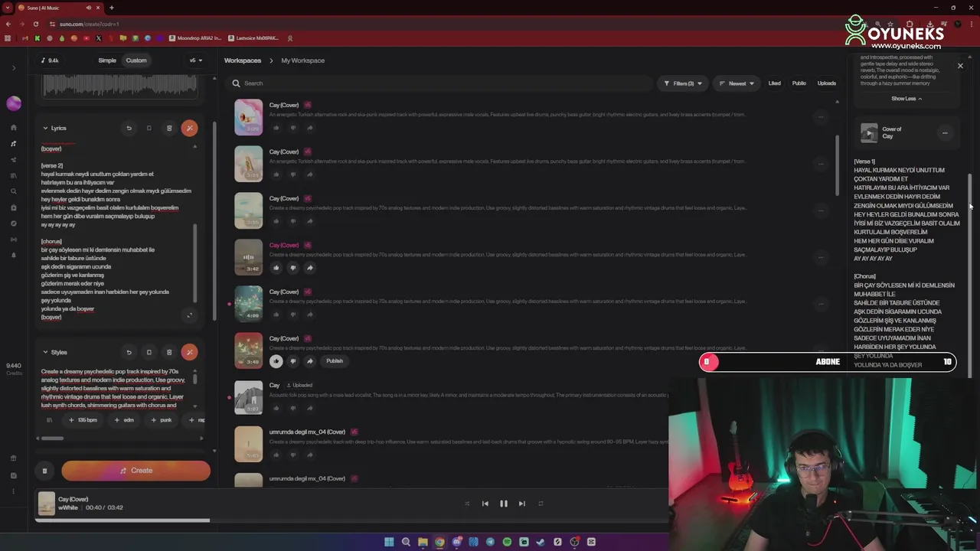
Task: Skip to the next track
Action: [x=521, y=504]
